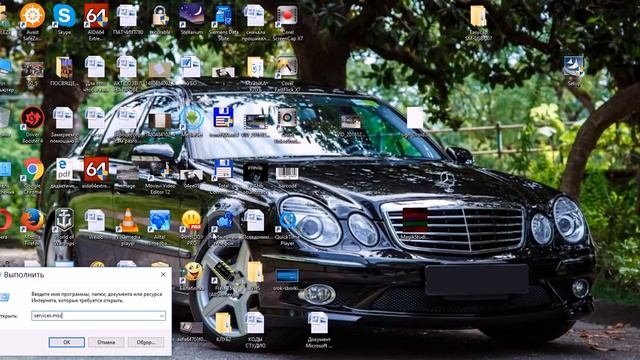
Task: Expand the Run dialog command history dropdown
Action: [x=162, y=316]
